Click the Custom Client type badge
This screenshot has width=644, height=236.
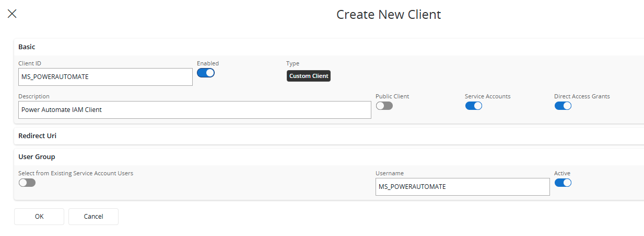(309, 76)
